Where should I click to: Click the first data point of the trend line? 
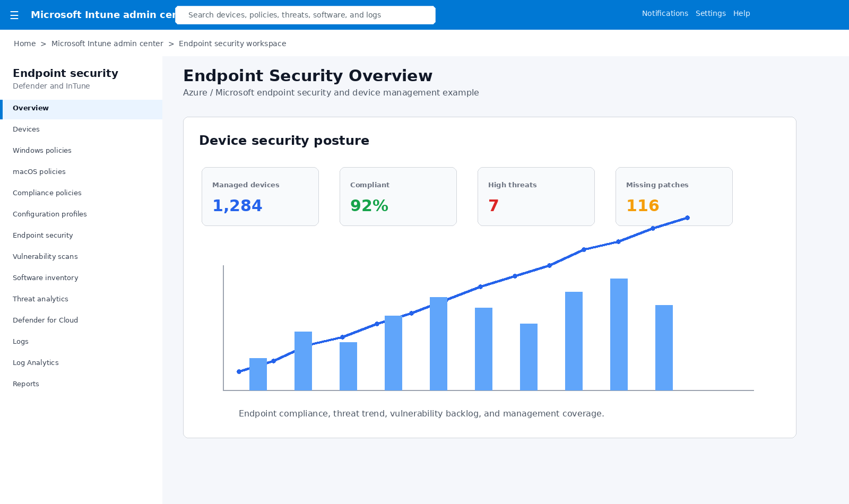[239, 371]
